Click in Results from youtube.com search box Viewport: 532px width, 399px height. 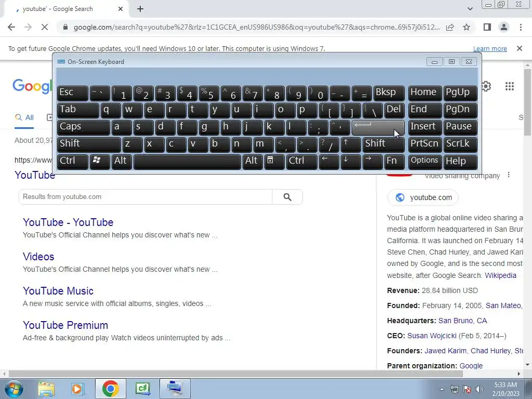click(145, 197)
